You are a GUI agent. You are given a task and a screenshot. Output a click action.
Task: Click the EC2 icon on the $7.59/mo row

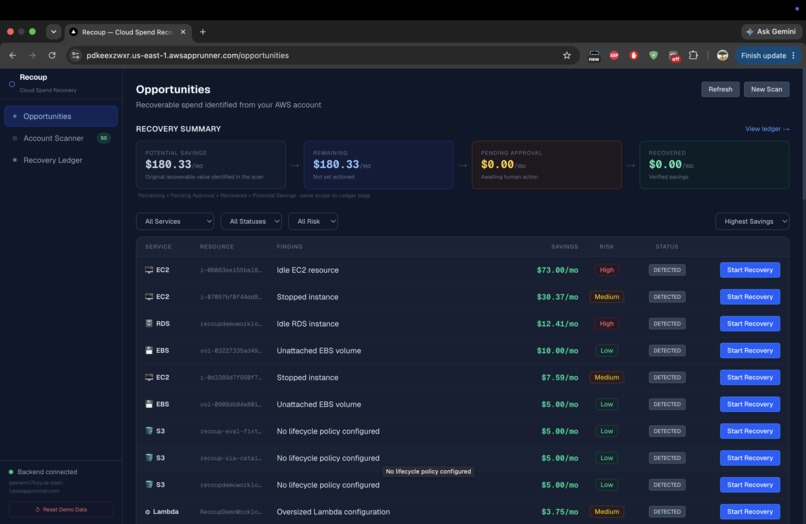click(149, 377)
